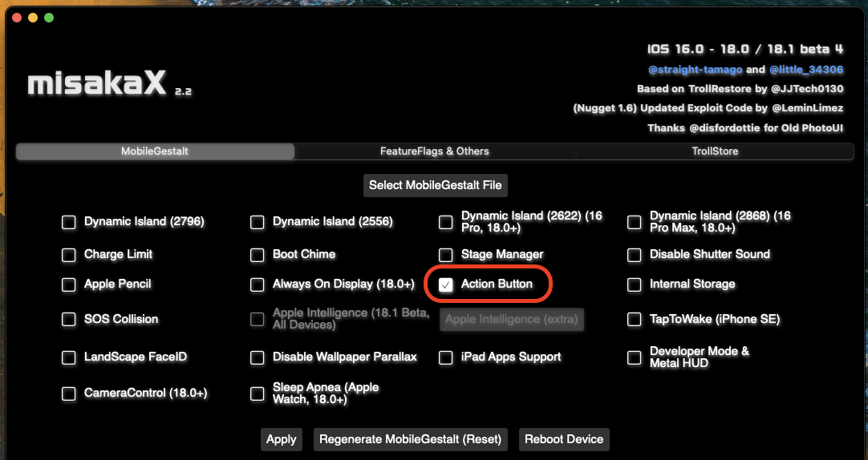Tick Sleep Apnea (Apple Watch, 18.0+)
Screen dimensions: 868x460
coord(257,393)
